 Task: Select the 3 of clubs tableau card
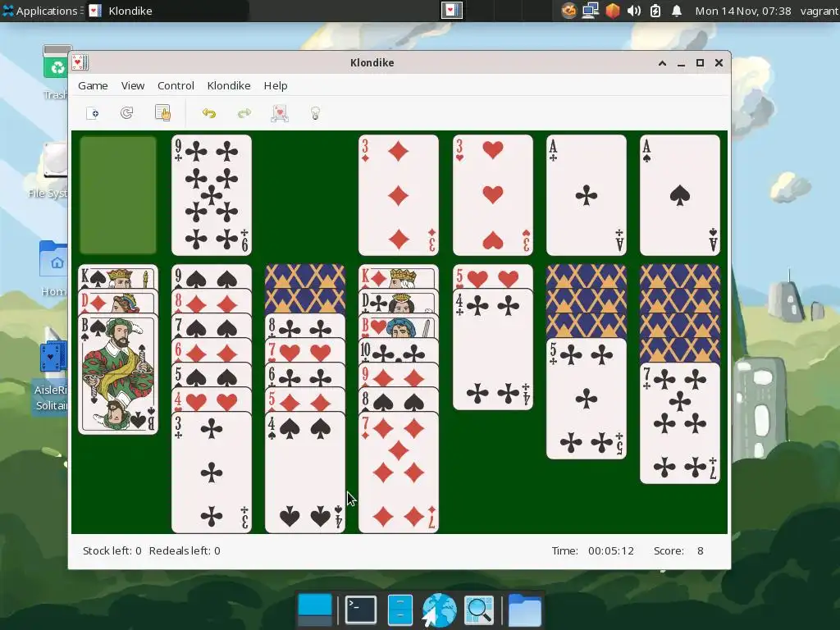[212, 472]
